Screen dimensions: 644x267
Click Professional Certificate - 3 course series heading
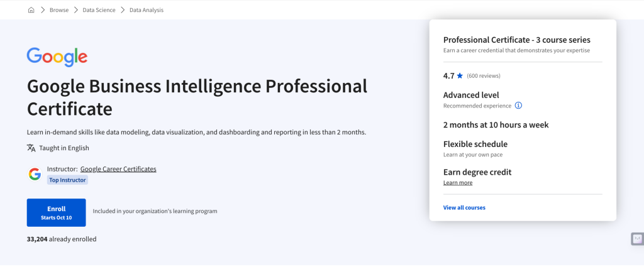tap(517, 40)
